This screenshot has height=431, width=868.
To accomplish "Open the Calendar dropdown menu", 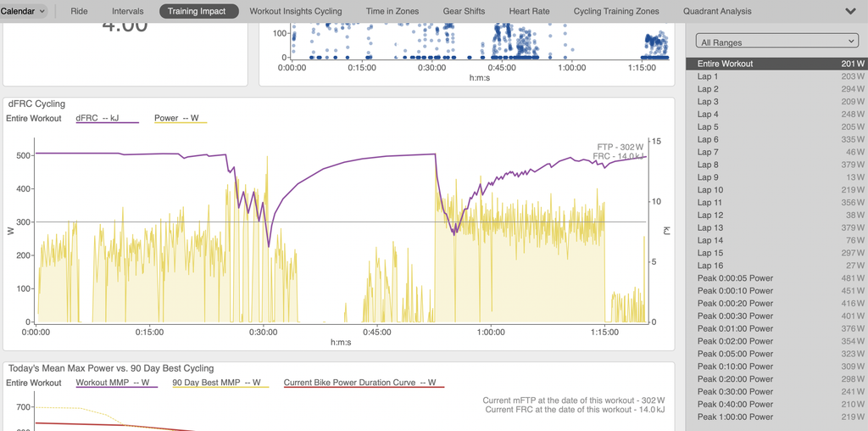I will tap(23, 11).
